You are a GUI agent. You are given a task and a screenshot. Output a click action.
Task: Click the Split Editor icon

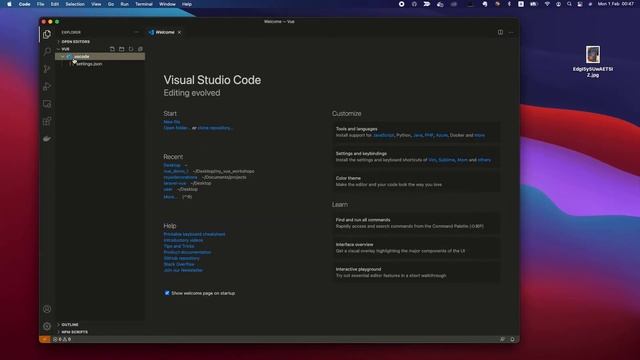pos(500,32)
